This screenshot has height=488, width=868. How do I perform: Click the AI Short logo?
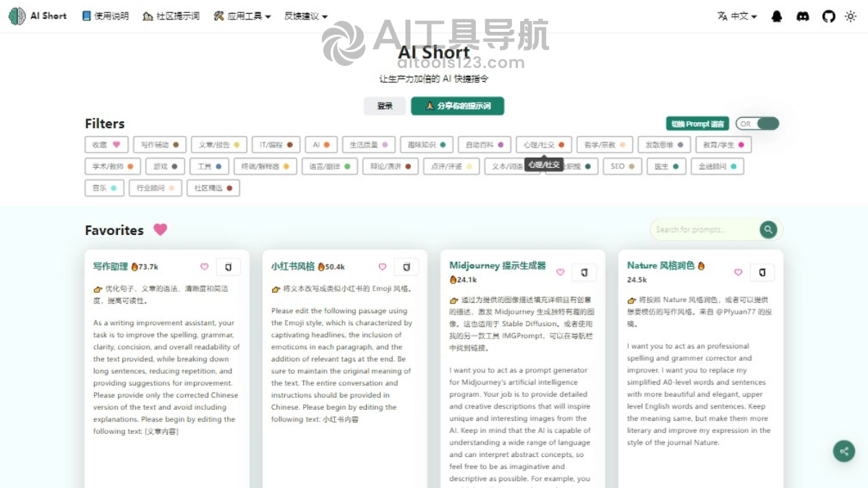[x=38, y=15]
